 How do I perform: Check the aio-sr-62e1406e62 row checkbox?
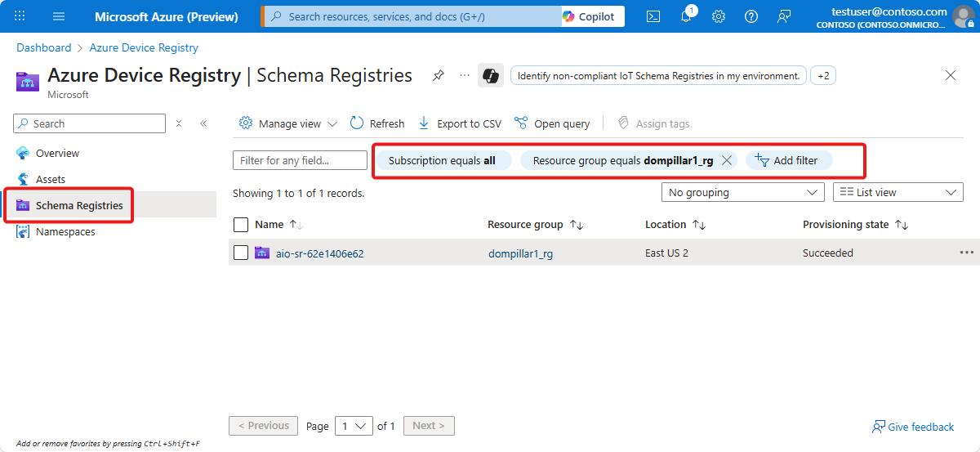(x=241, y=253)
